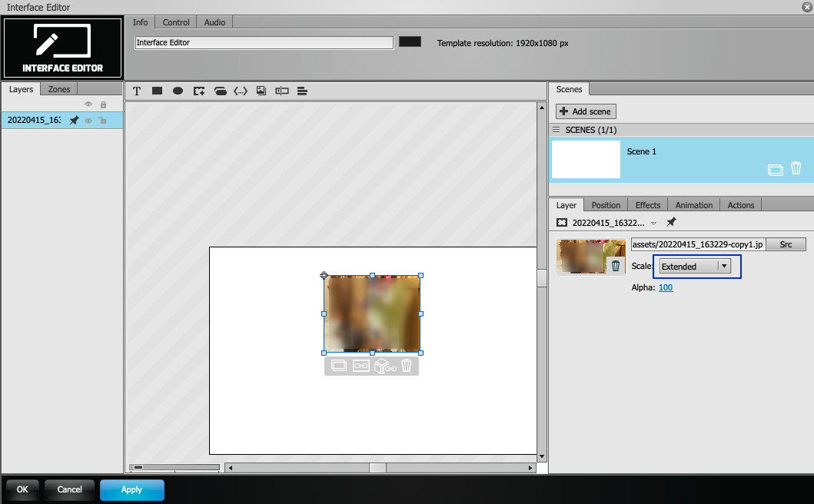Viewport: 814px width, 504px height.
Task: Click the Image insert tool icon
Action: (x=261, y=91)
